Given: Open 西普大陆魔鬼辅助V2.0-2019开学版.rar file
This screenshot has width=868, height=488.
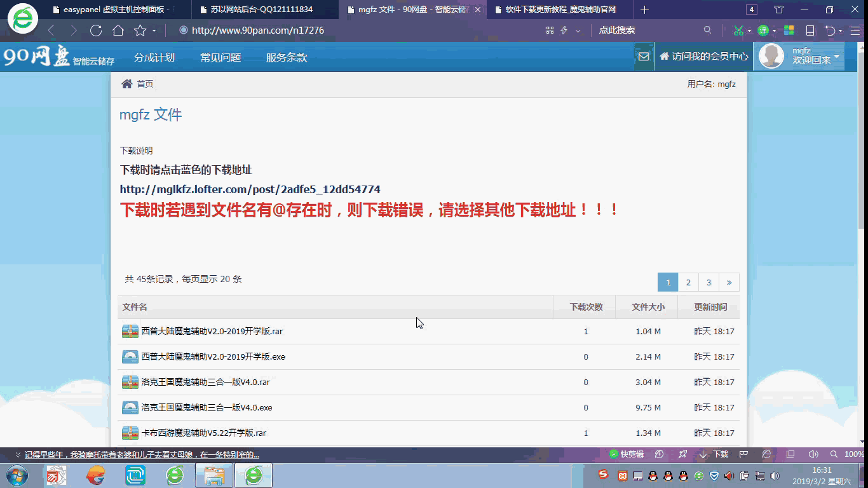Looking at the screenshot, I should pos(212,331).
